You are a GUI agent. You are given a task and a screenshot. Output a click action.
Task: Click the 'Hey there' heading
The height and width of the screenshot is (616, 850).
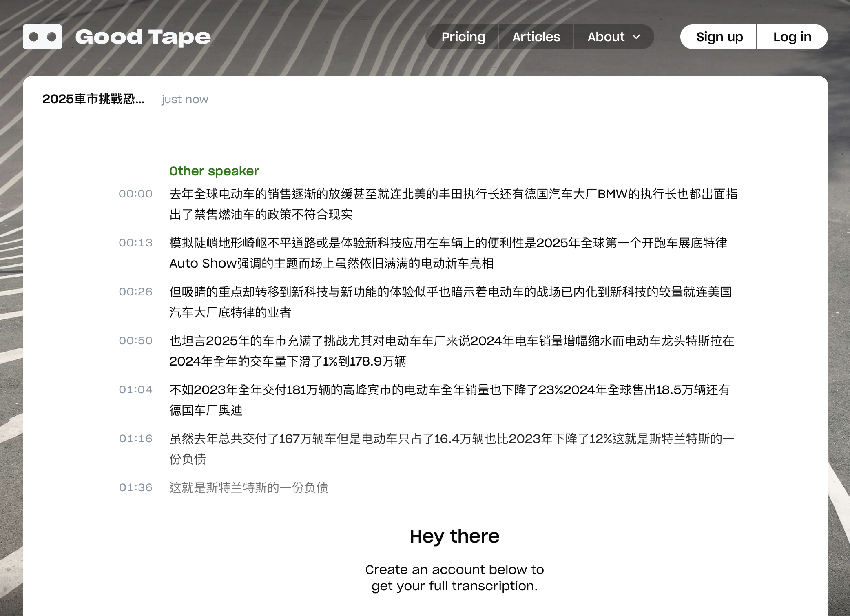454,536
